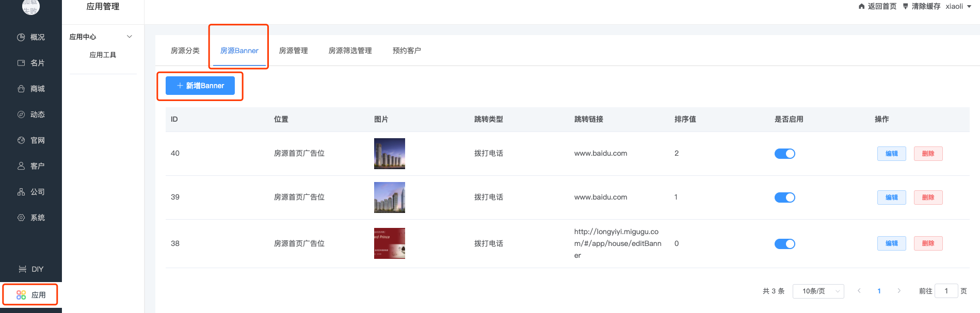Click the 是否启用 column header
Screen dimensions: 980x313
789,119
